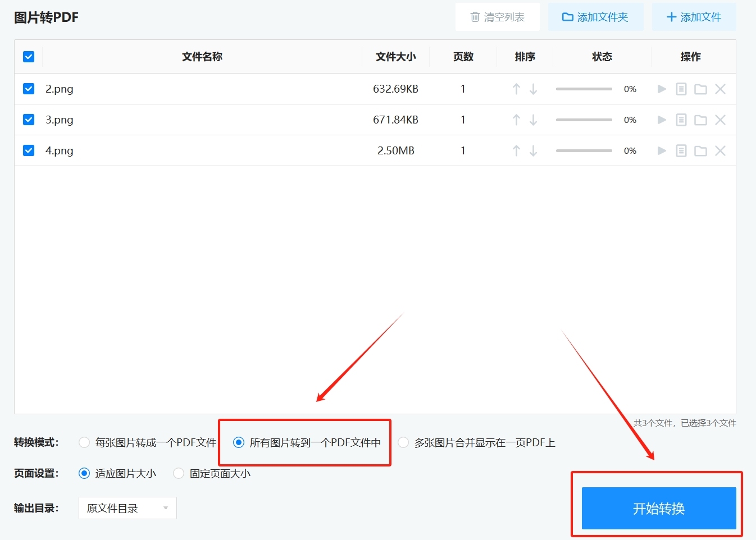This screenshot has height=540, width=756.
Task: Delete 4.png using its X icon
Action: [720, 150]
